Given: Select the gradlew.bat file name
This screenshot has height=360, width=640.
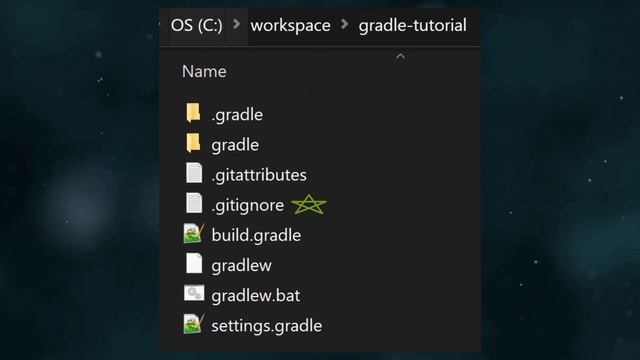Looking at the screenshot, I should [x=256, y=296].
